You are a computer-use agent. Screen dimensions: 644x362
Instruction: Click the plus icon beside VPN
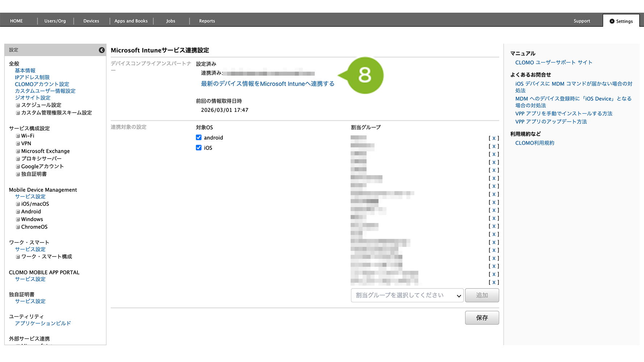18,144
